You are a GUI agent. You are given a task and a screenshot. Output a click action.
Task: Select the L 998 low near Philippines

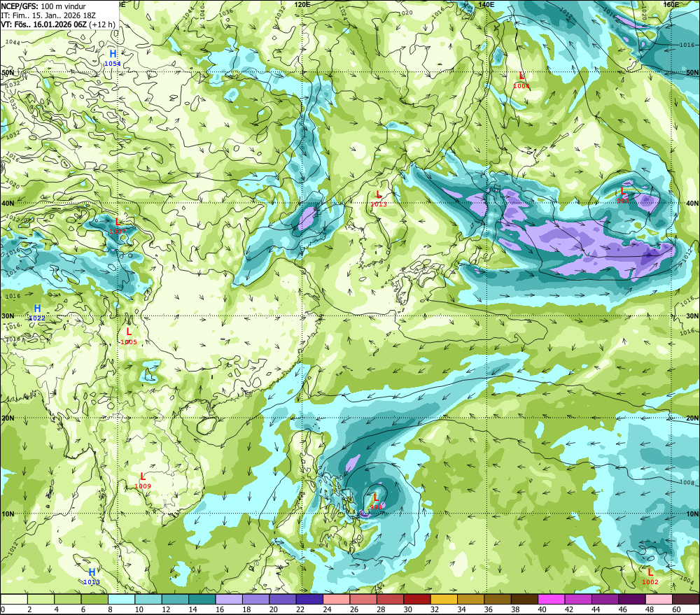pyautogui.click(x=376, y=502)
